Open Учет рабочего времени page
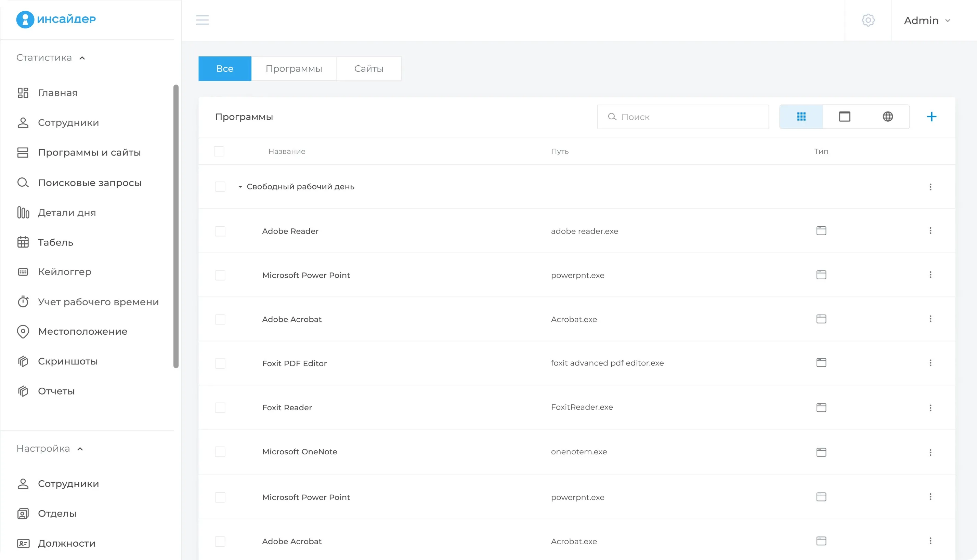Screen dimensions: 977x560 98,302
